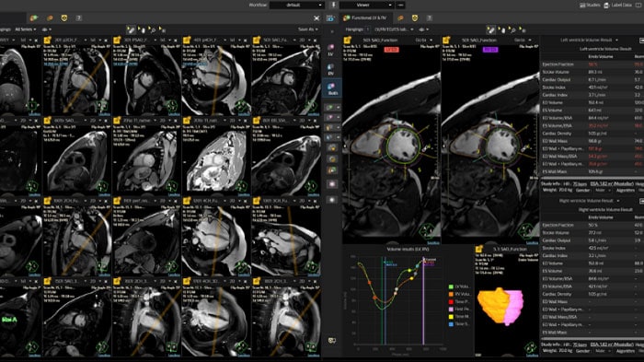The width and height of the screenshot is (644, 362).
Task: Open the Viewer dropdown
Action: (x=366, y=5)
